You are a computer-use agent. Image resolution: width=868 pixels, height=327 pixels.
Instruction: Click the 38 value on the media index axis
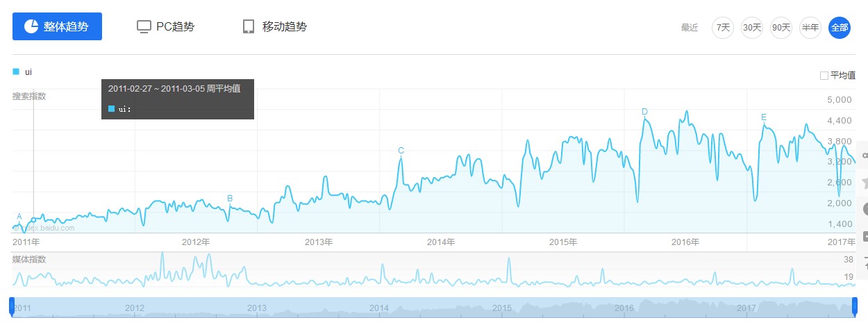(x=848, y=260)
